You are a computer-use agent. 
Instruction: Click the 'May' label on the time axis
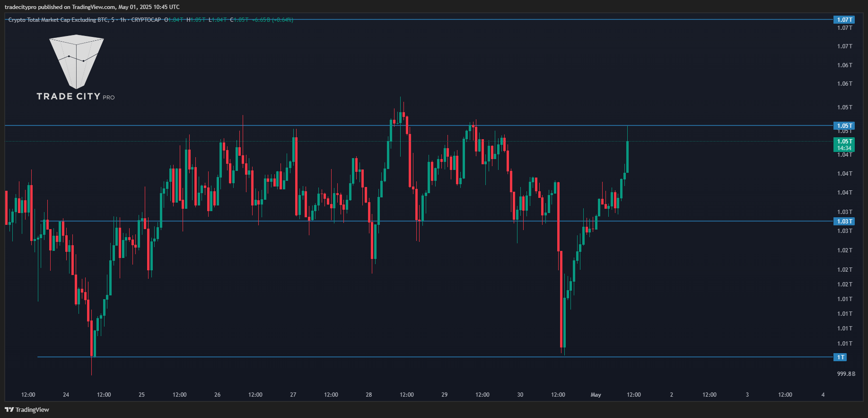596,395
